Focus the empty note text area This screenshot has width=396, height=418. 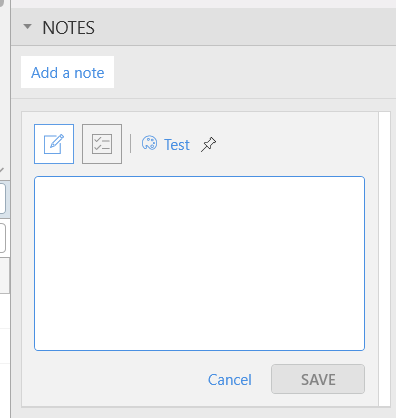pyautogui.click(x=199, y=263)
